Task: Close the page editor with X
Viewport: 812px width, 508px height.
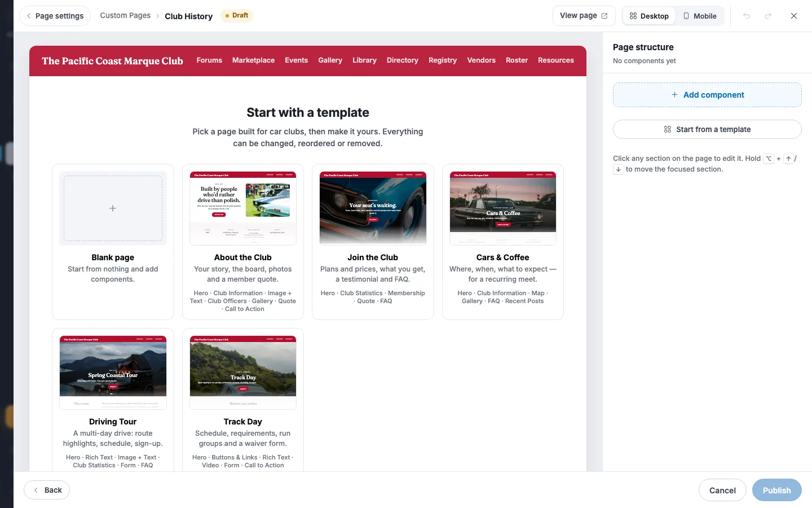Action: 794,16
